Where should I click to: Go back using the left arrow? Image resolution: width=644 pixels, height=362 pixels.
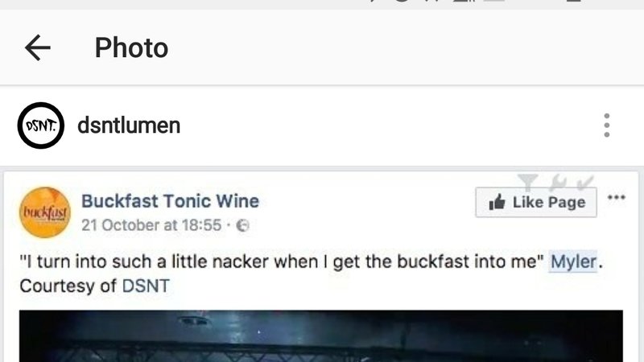point(37,47)
